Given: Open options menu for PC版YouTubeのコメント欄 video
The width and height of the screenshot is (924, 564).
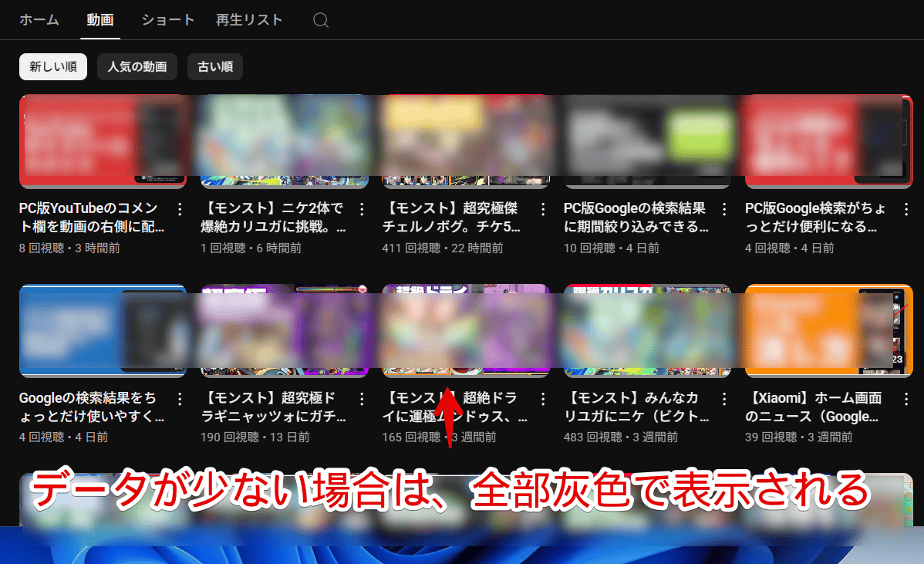Looking at the screenshot, I should (180, 209).
